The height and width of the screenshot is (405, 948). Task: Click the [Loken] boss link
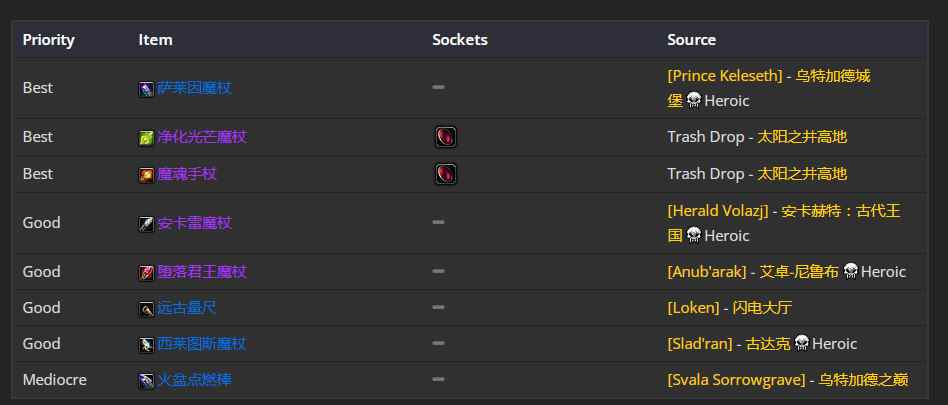pyautogui.click(x=693, y=308)
